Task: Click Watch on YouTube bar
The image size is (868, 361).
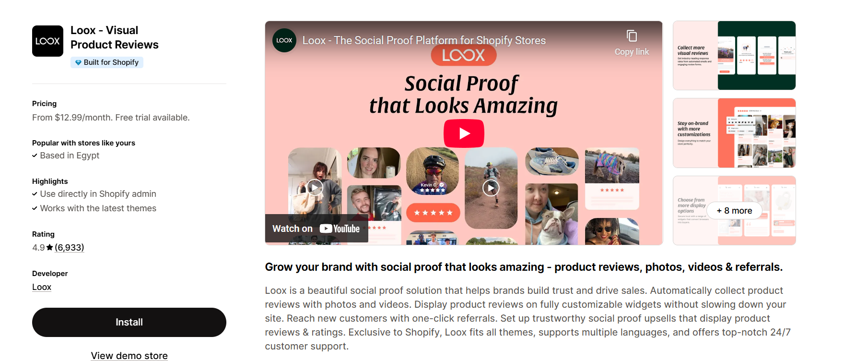Action: pyautogui.click(x=317, y=229)
